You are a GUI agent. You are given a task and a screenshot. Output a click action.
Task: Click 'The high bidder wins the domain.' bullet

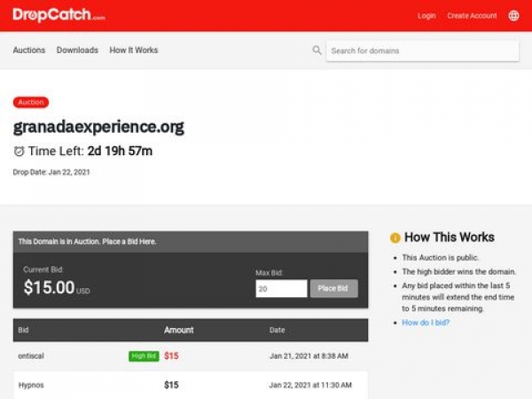point(458,272)
